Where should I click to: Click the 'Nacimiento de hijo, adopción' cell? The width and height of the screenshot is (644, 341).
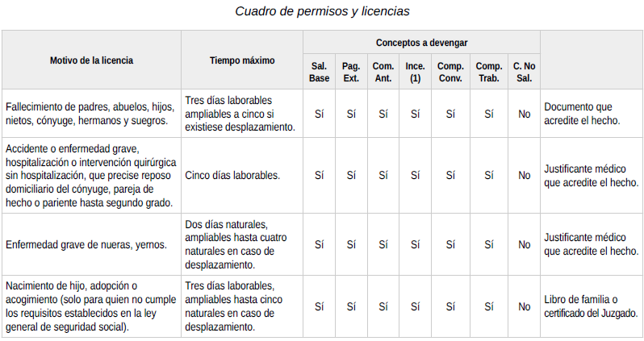click(90, 306)
